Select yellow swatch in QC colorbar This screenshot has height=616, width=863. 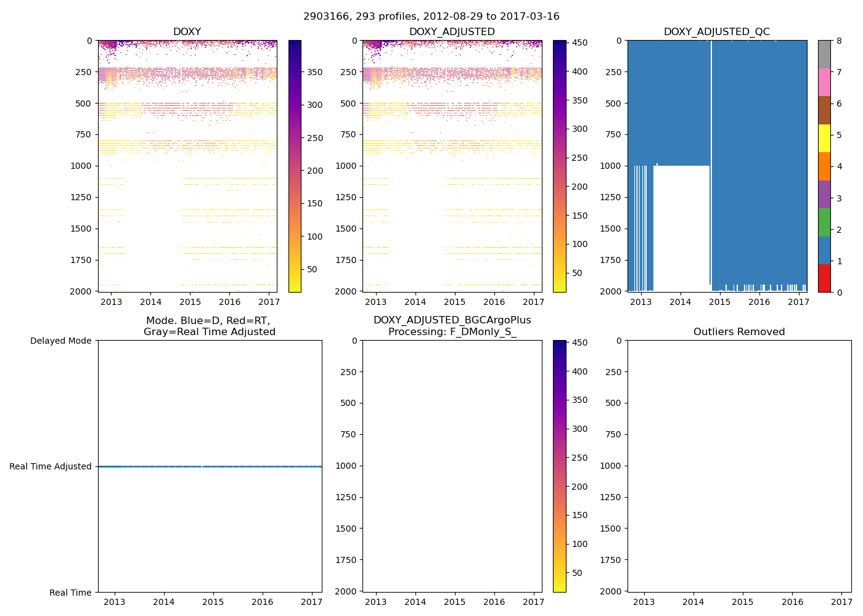point(824,138)
